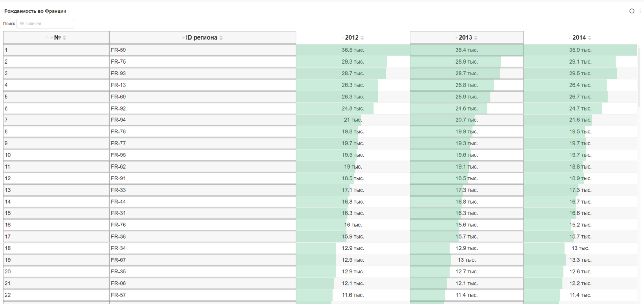
Task: Click the 2013 column header label
Action: pos(466,37)
